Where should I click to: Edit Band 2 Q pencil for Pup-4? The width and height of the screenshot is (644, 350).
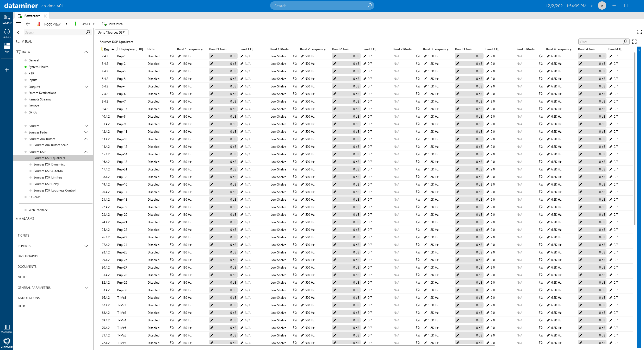pos(365,86)
